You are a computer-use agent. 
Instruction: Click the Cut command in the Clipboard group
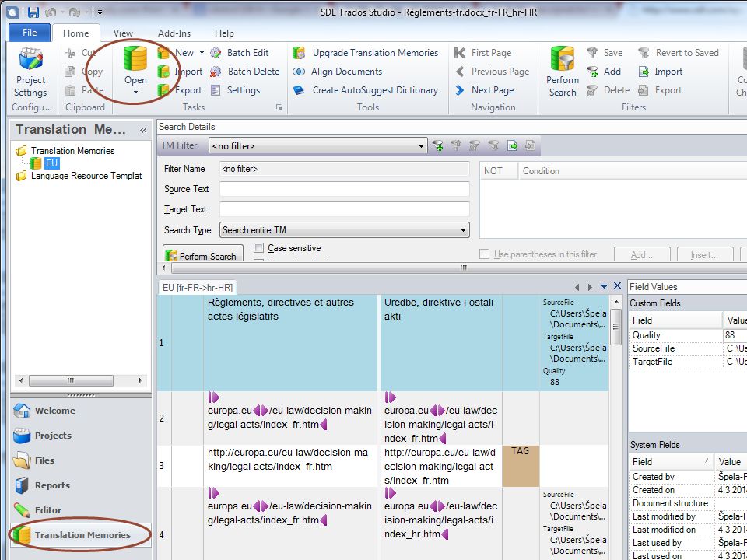(x=80, y=53)
